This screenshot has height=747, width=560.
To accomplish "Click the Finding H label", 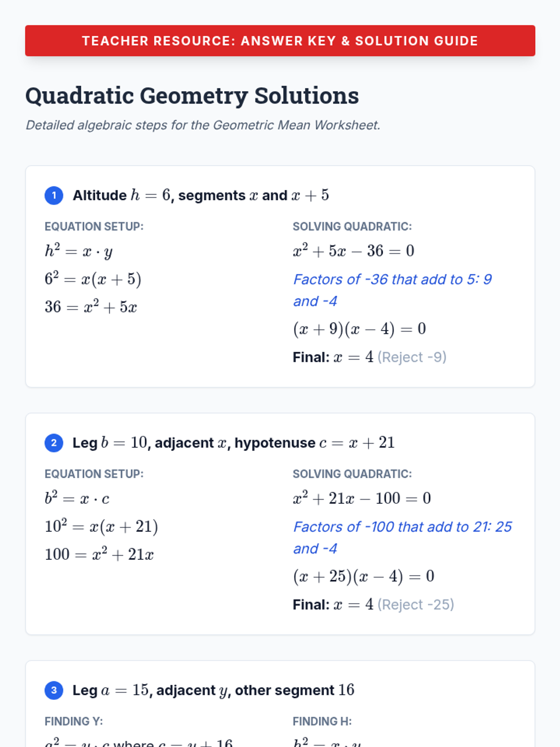I will pyautogui.click(x=322, y=721).
